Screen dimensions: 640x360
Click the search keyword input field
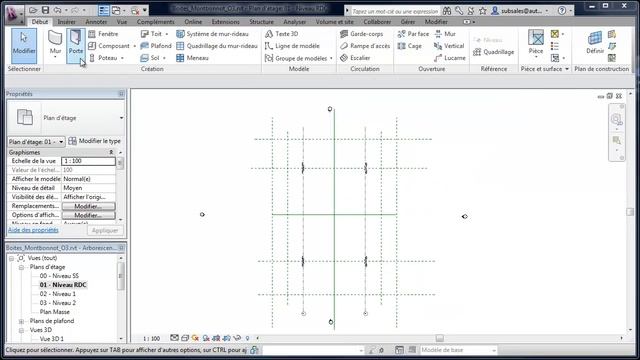[395, 11]
